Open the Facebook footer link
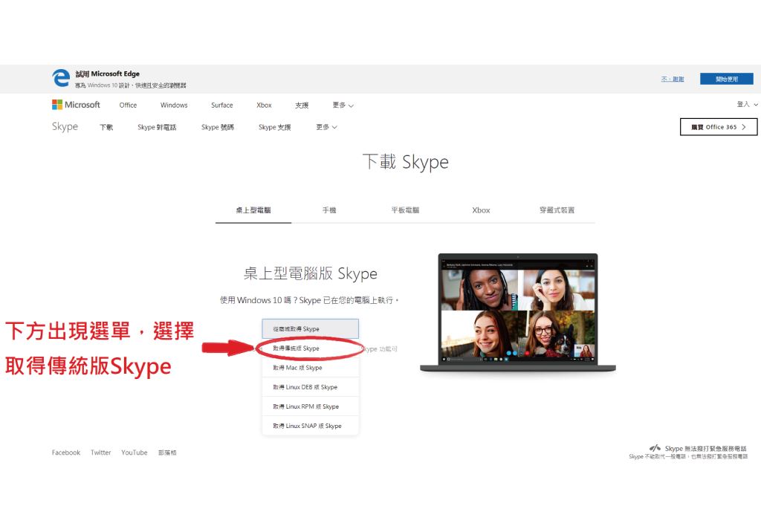The width and height of the screenshot is (761, 532). [66, 452]
